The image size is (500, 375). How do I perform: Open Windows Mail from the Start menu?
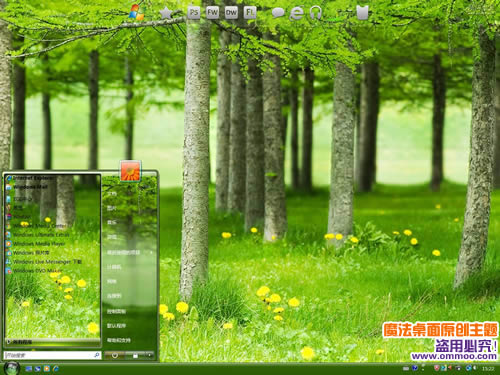click(x=27, y=187)
